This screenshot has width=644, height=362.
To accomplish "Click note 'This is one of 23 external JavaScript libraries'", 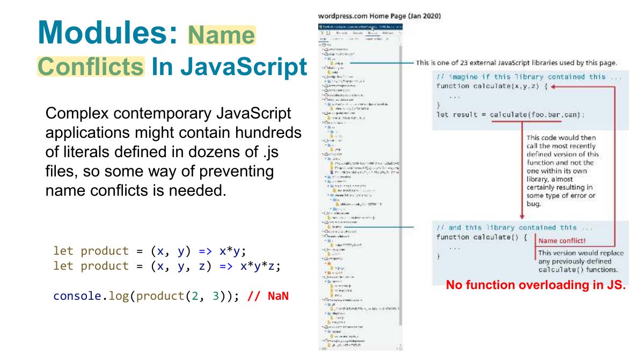I will pyautogui.click(x=516, y=63).
